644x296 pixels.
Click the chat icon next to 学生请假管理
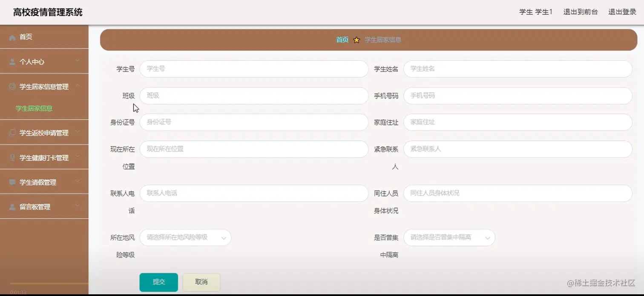[x=12, y=182]
